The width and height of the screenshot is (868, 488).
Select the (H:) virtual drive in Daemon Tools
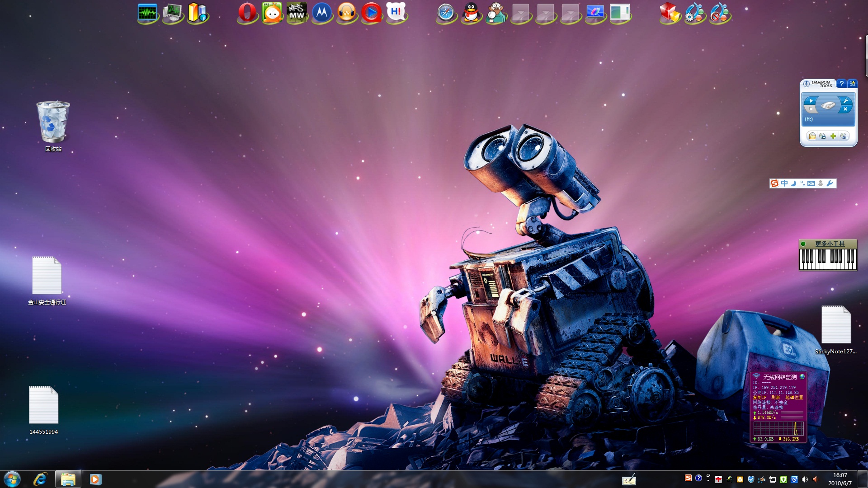pyautogui.click(x=828, y=109)
